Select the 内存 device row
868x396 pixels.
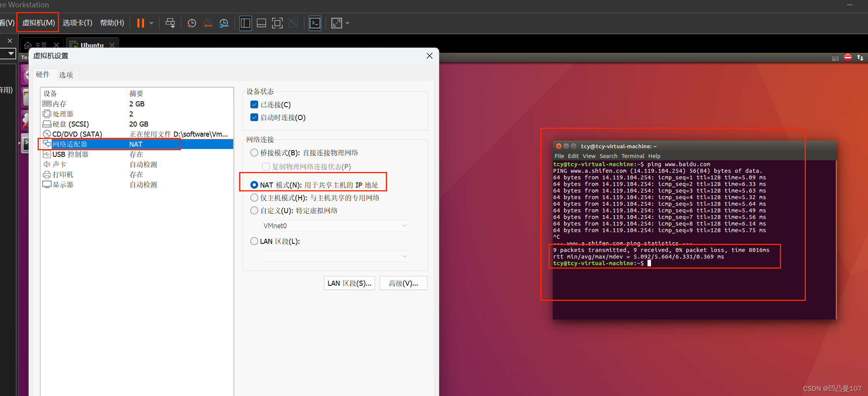(137, 104)
